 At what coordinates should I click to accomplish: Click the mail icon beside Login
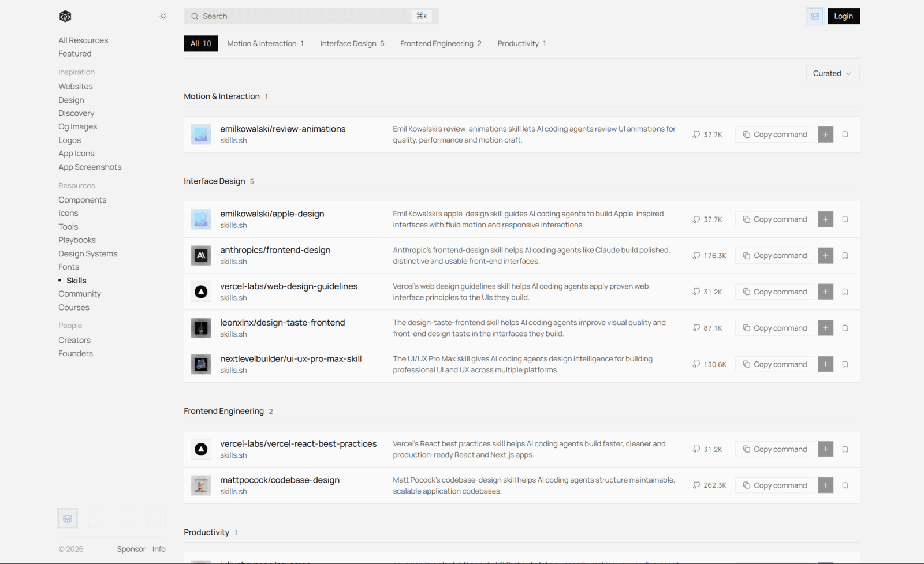click(815, 16)
